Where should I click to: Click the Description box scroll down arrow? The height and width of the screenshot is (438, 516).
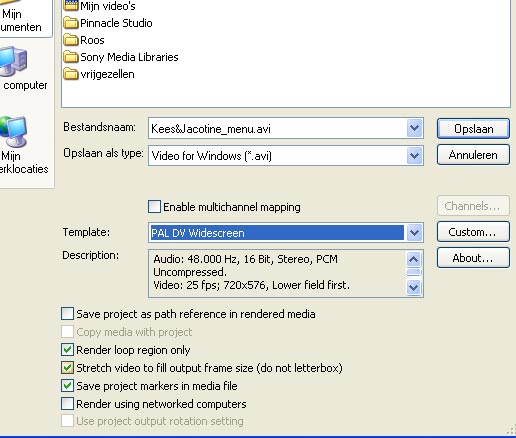[x=414, y=287]
